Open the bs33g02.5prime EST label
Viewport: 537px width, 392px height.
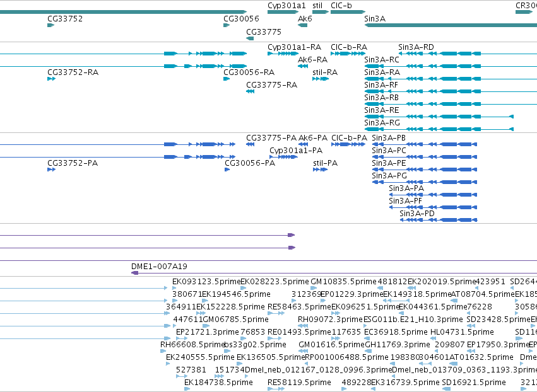(255, 345)
